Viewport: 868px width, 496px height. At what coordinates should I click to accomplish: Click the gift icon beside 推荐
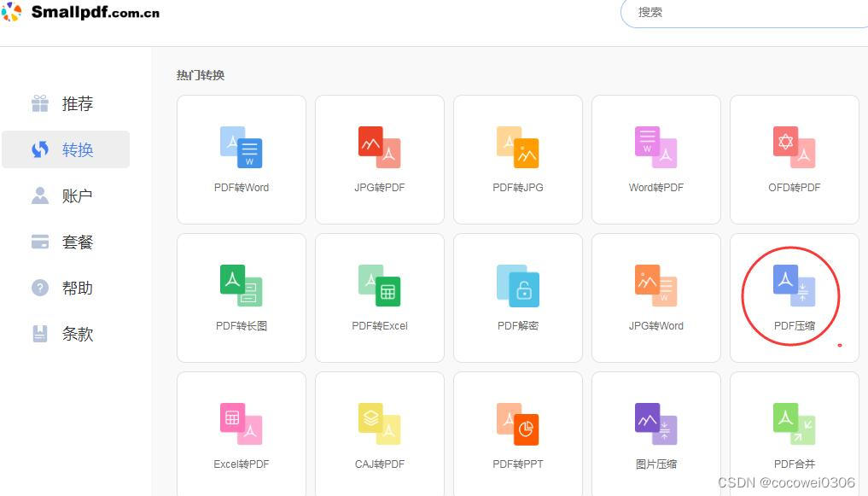click(40, 103)
